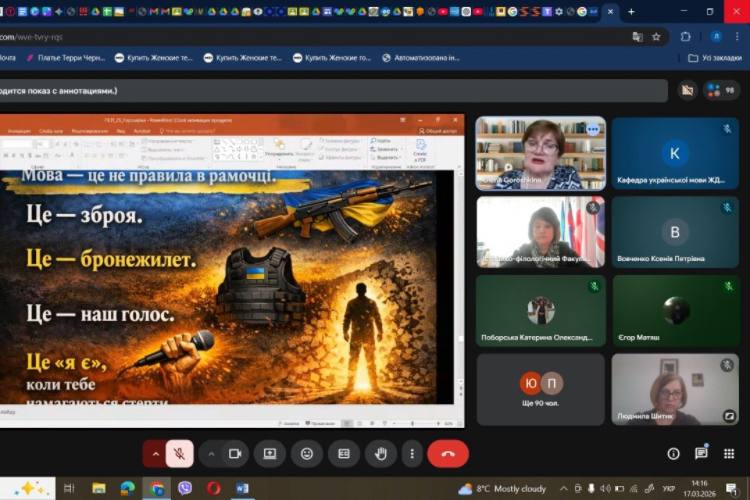Open the meeting details info icon
The height and width of the screenshot is (500, 750).
point(673,453)
